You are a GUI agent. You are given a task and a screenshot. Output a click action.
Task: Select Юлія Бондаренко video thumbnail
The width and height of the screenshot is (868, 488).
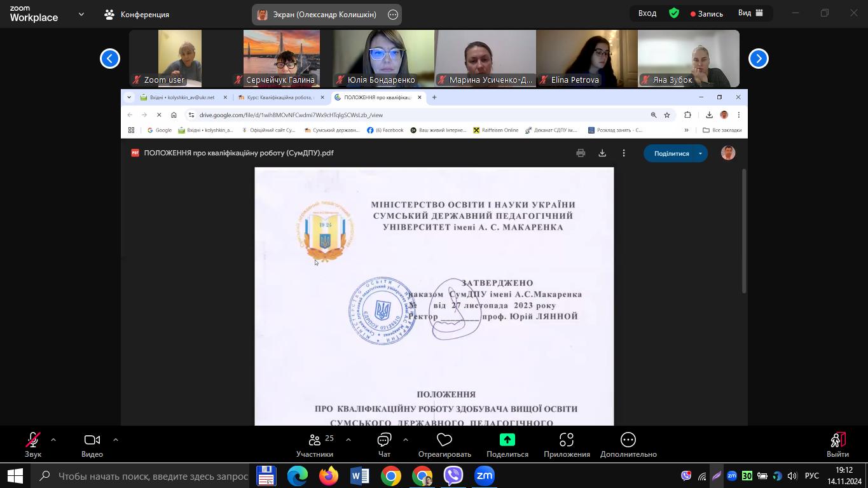[x=383, y=59]
